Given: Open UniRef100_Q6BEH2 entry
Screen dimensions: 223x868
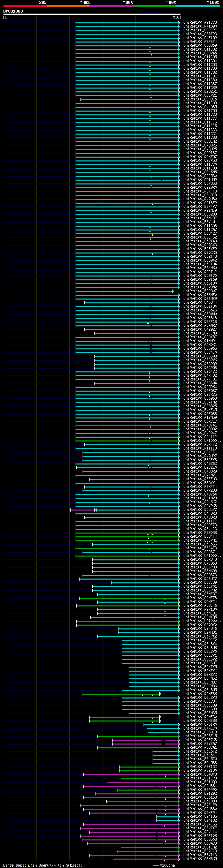Looking at the screenshot, I should click(200, 141).
